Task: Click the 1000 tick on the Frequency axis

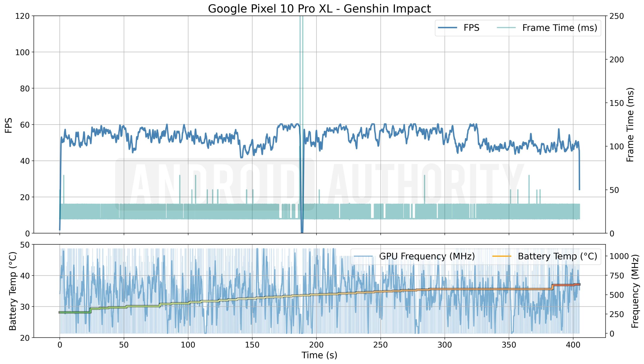Action: 619,256
